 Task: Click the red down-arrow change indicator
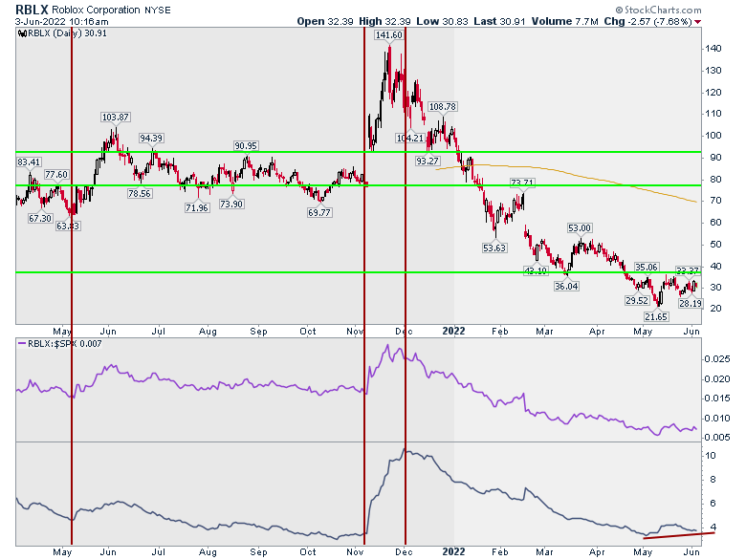coord(697,22)
